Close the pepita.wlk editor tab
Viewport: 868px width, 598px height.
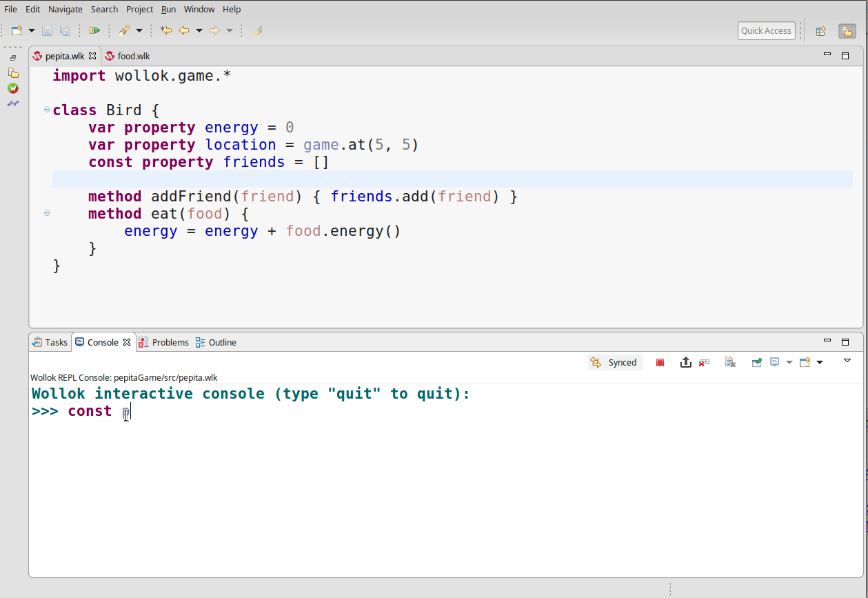click(x=92, y=56)
